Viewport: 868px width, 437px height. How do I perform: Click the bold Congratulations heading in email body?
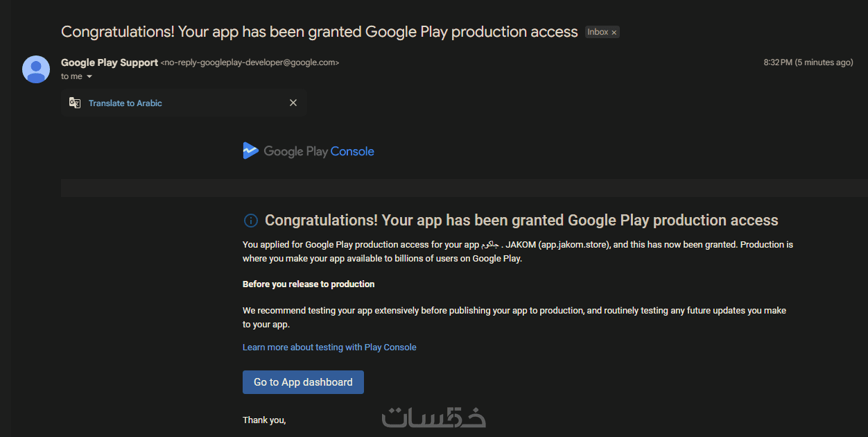pos(521,221)
